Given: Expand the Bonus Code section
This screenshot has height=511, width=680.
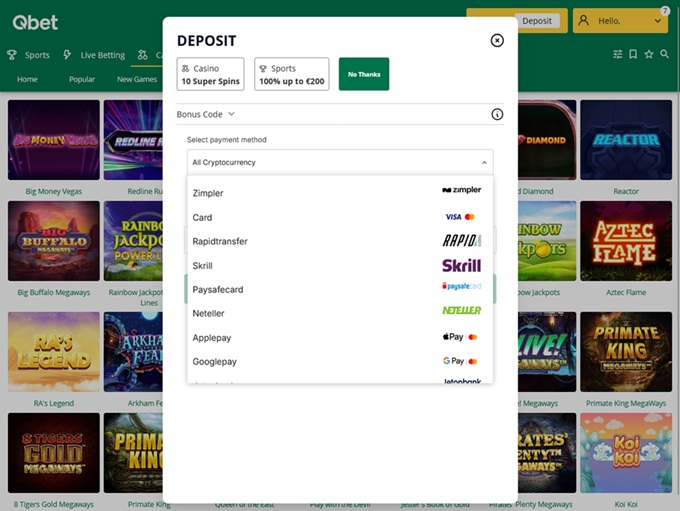Looking at the screenshot, I should pos(206,115).
